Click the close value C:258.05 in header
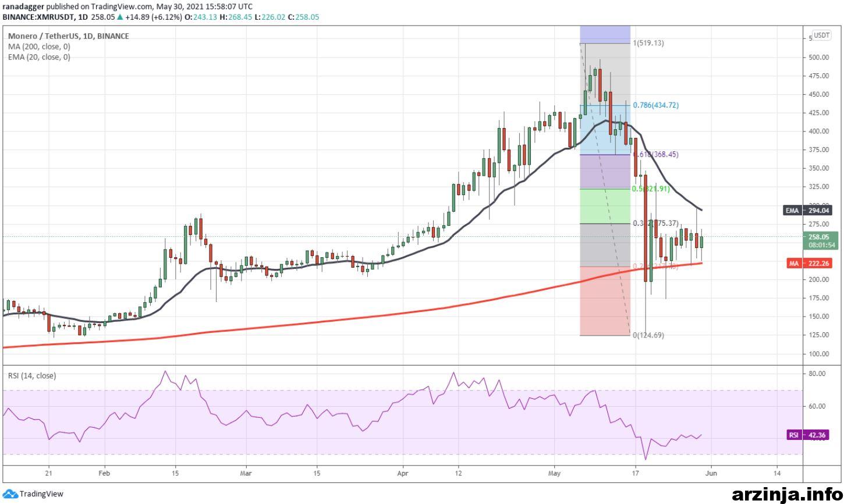This screenshot has width=844, height=504. 304,17
